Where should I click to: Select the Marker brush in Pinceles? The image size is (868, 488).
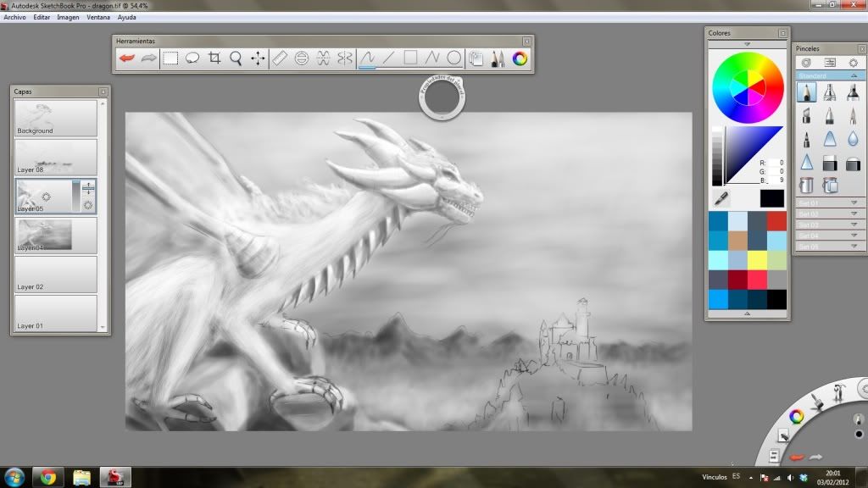tap(853, 91)
